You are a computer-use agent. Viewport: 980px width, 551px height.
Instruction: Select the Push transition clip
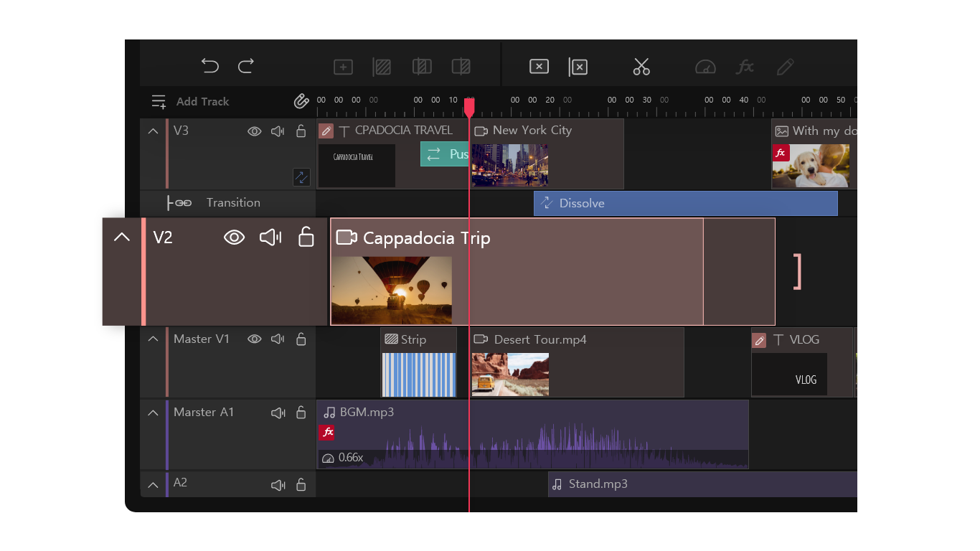(x=444, y=154)
